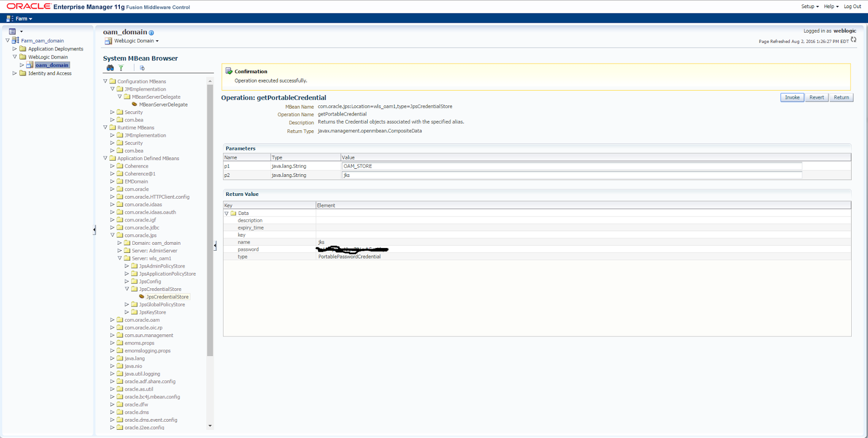Click the Data folder icon in Return Value

234,213
